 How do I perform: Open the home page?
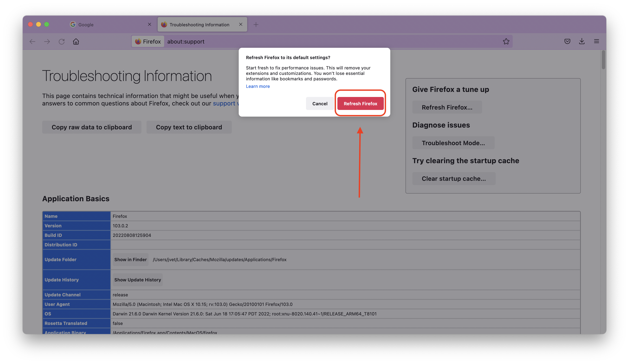[x=76, y=41]
